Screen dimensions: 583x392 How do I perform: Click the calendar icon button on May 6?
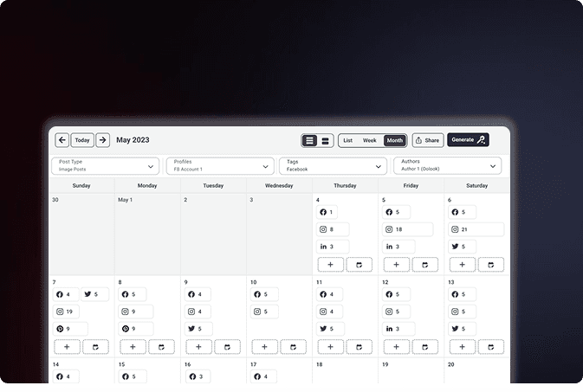[491, 265]
